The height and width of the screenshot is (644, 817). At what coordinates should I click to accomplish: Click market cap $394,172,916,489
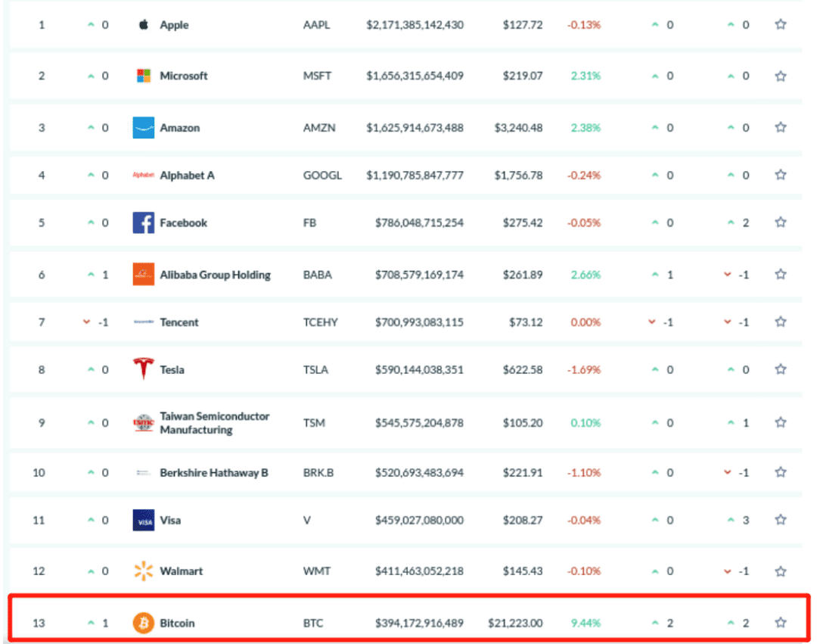[419, 623]
